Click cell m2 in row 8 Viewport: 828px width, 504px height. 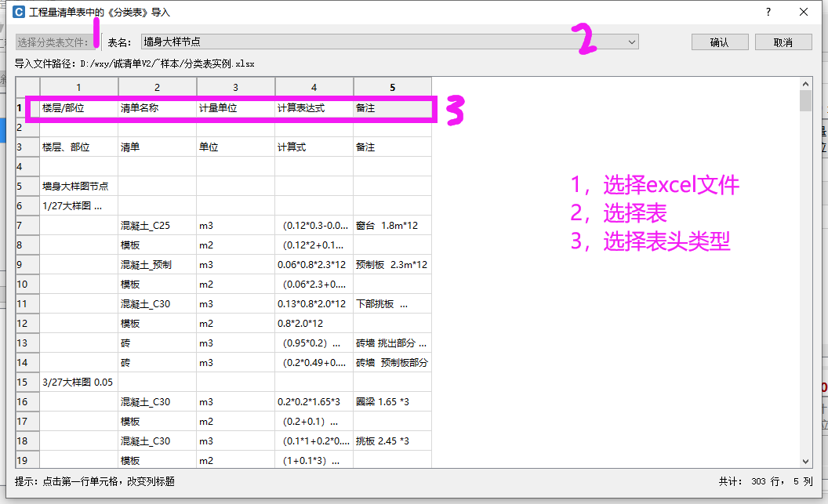pos(235,245)
